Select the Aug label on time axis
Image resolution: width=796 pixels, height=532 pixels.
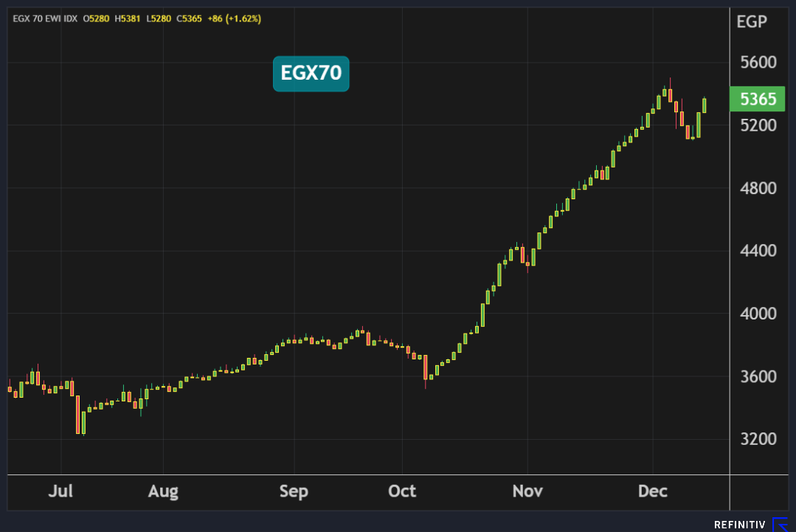pyautogui.click(x=163, y=491)
